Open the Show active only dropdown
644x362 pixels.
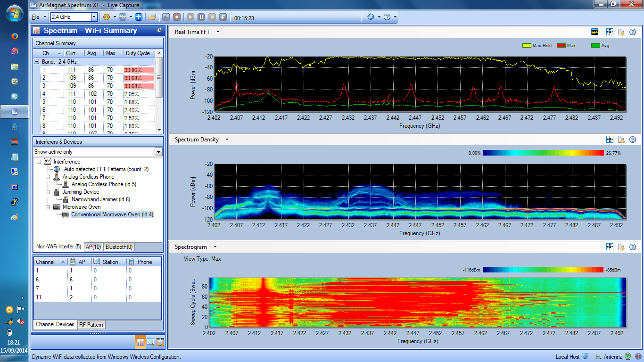(158, 152)
